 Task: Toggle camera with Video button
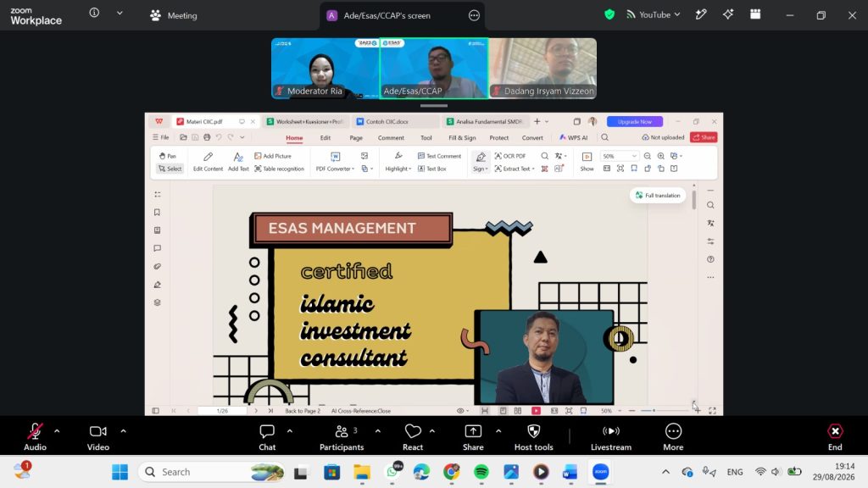(98, 436)
